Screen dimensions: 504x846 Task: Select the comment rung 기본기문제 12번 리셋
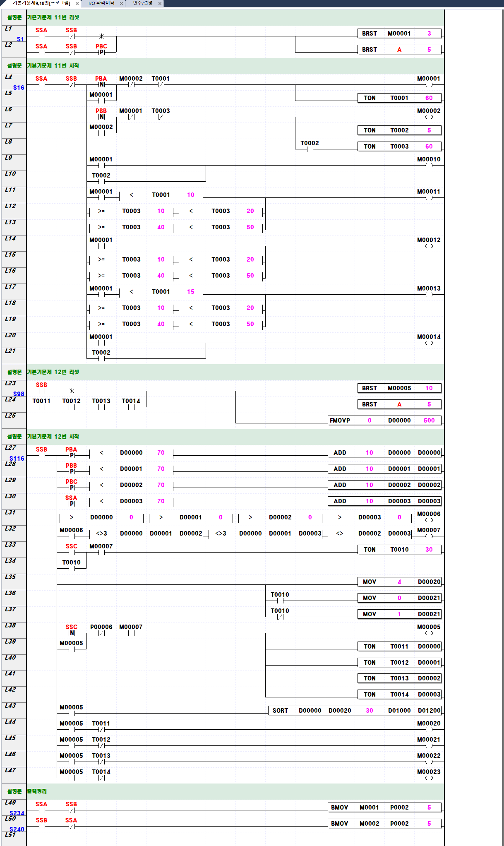pyautogui.click(x=53, y=372)
